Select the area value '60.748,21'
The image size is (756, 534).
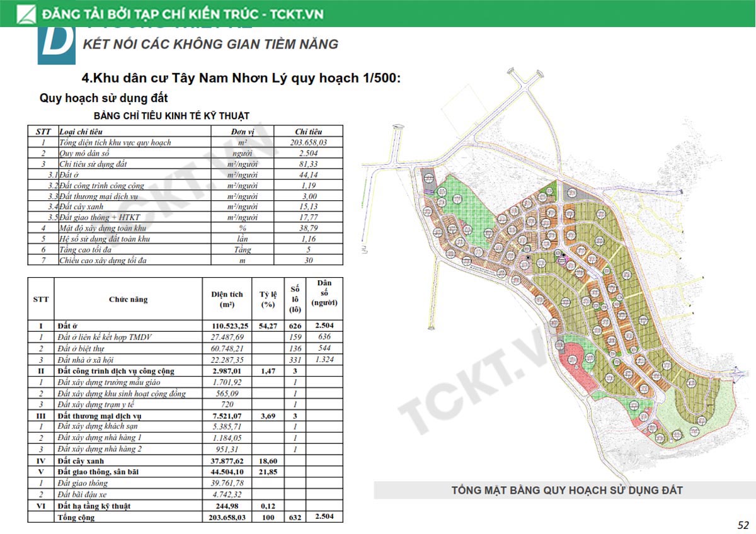227,349
